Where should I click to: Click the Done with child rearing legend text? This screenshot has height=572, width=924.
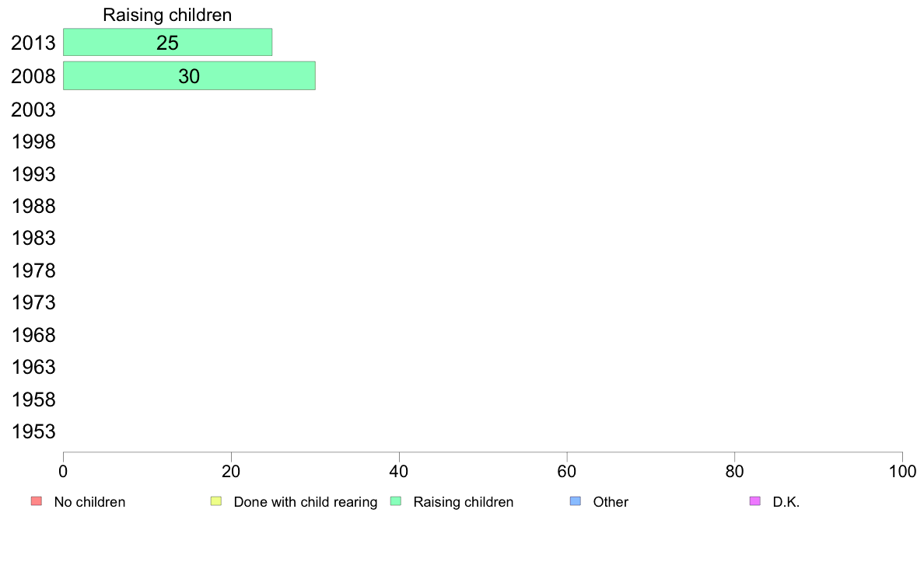pyautogui.click(x=305, y=502)
